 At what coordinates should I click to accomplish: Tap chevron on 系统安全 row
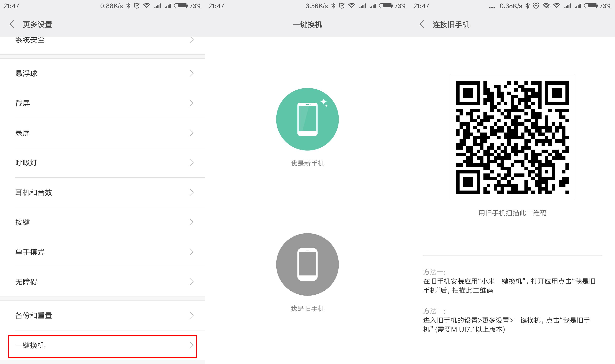[x=192, y=40]
